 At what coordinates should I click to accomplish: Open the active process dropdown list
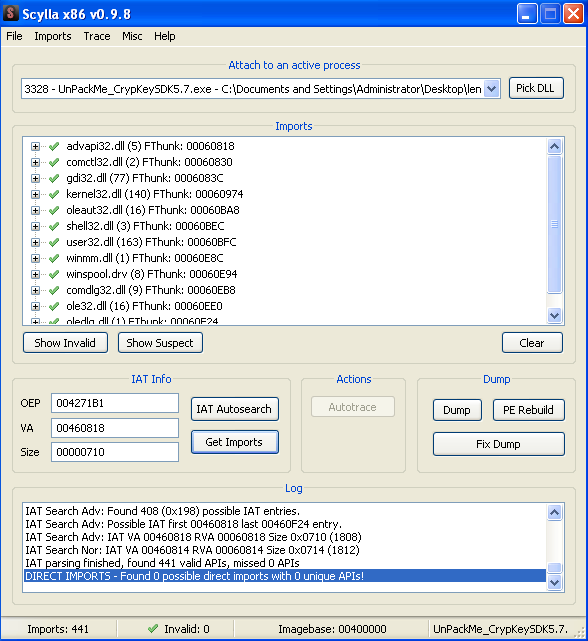pos(491,89)
